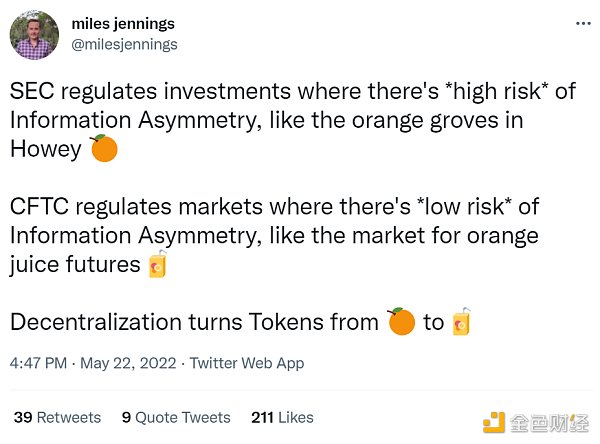Click the 金色财经 watermark text

pyautogui.click(x=549, y=423)
